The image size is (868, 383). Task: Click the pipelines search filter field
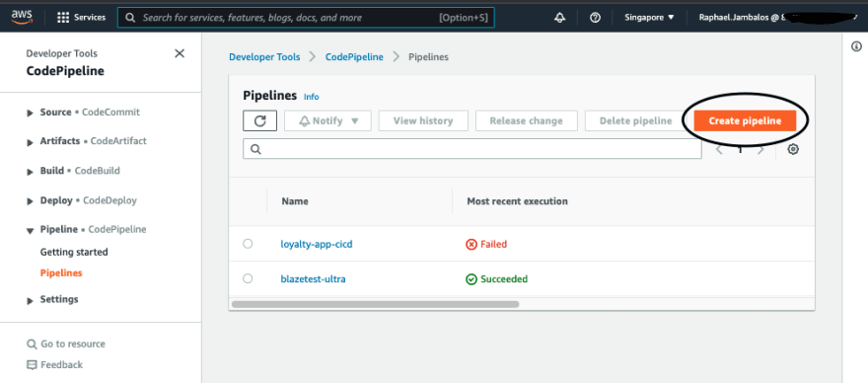[472, 149]
